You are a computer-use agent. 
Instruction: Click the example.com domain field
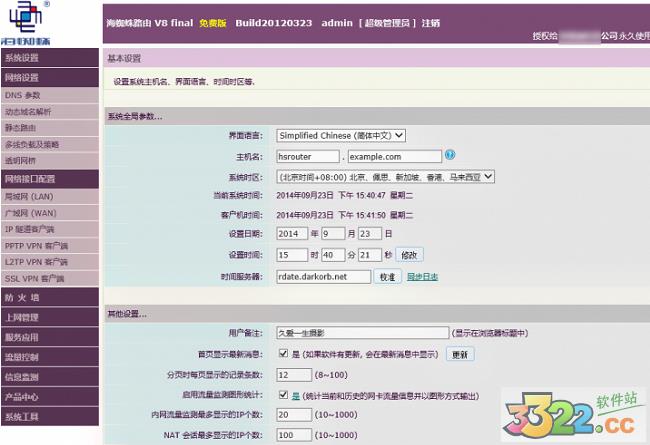395,157
